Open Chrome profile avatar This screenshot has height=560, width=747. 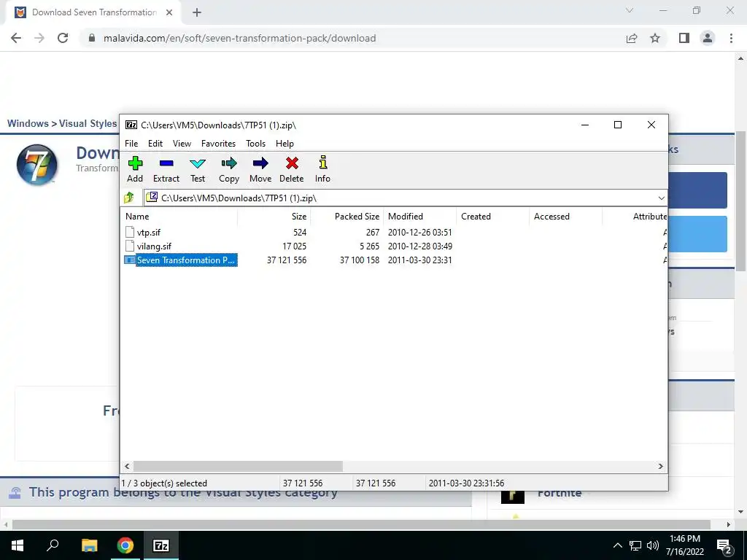pyautogui.click(x=708, y=38)
